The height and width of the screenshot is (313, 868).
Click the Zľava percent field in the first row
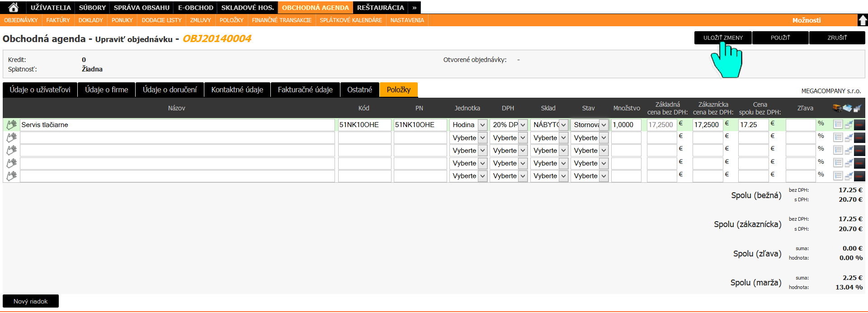[x=800, y=125]
